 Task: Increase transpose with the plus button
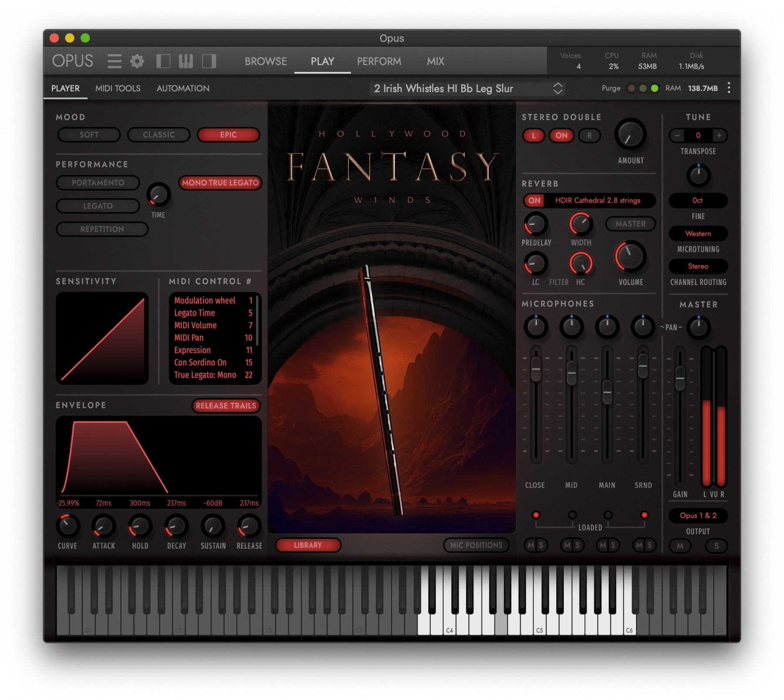719,135
